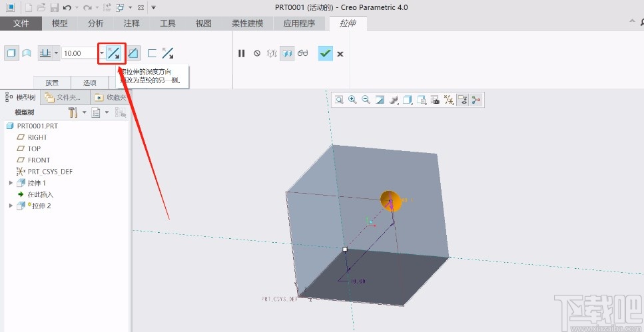Image resolution: width=644 pixels, height=332 pixels.
Task: Open the tree list dropdown arrow
Action: pos(107,112)
